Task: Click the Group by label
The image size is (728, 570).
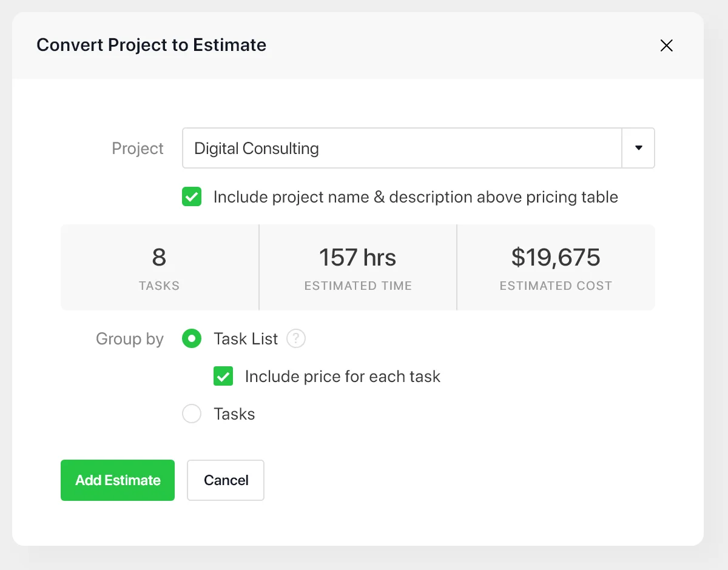Action: (130, 339)
